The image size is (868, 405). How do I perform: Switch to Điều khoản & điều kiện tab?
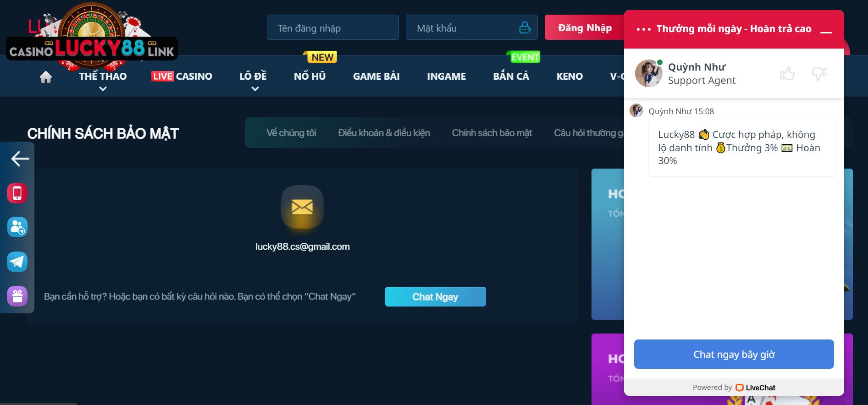tap(384, 133)
